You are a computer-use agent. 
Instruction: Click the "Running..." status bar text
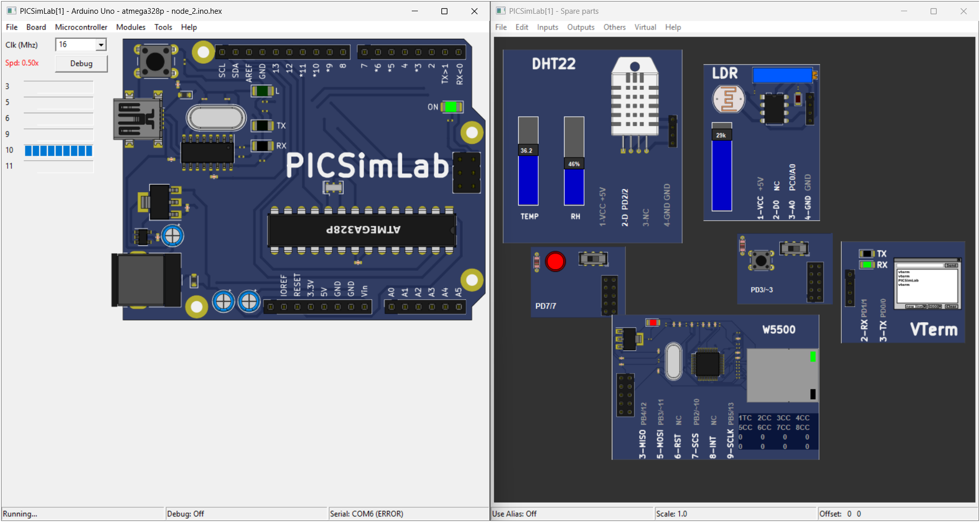(20, 514)
